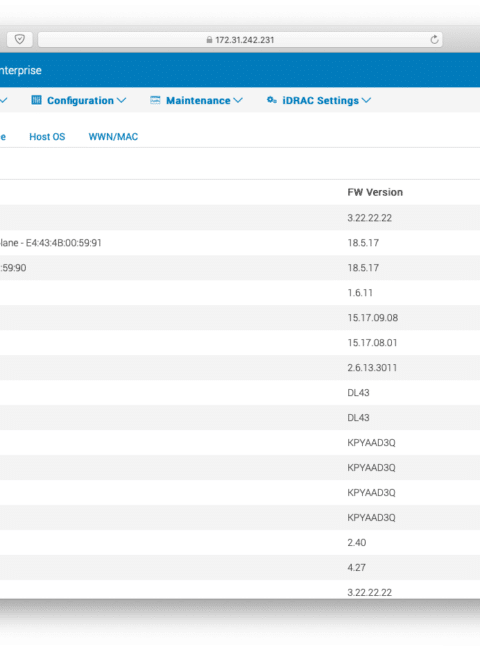Reload the page with the refresh icon
Screen dimensions: 480x650
pyautogui.click(x=434, y=40)
